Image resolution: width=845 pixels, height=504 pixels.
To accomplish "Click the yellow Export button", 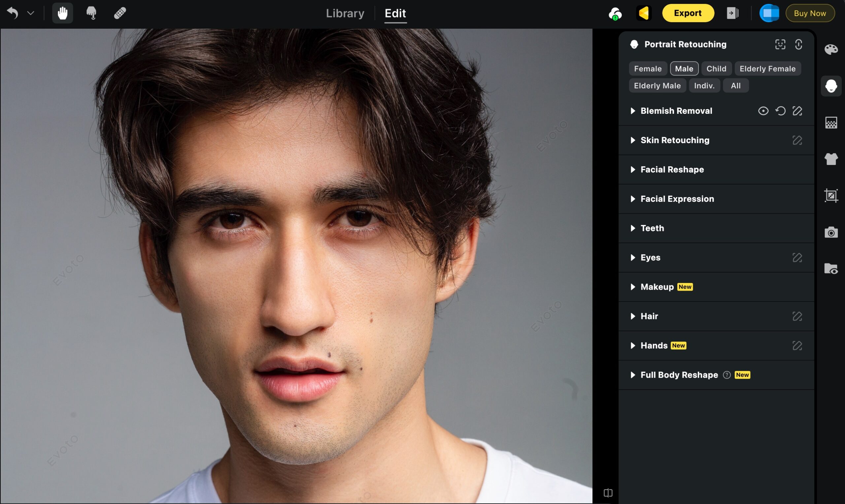I will [688, 13].
